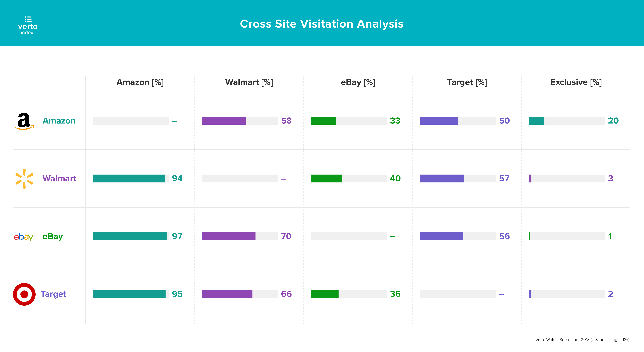Click the Amazon logo icon
Image resolution: width=644 pixels, height=352 pixels.
coord(24,121)
